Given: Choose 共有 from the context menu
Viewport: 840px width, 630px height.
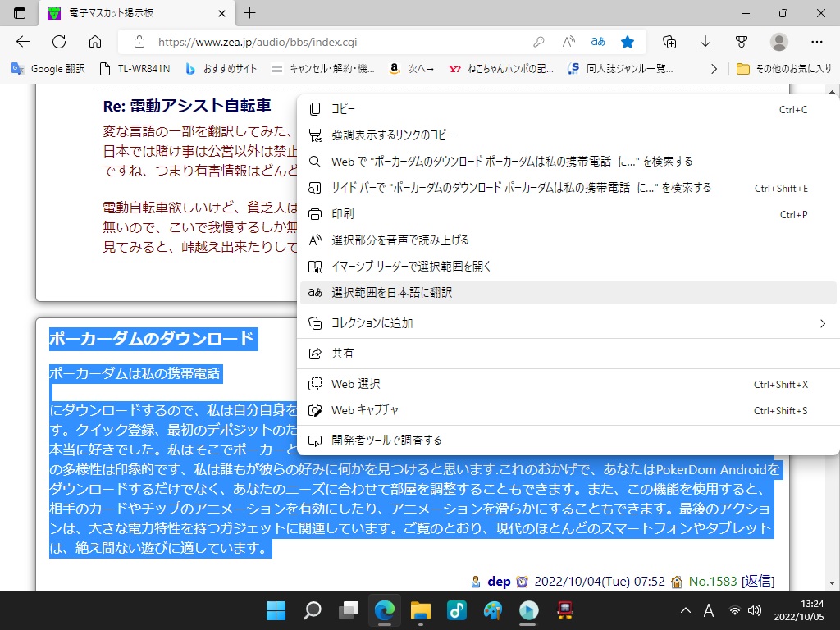Looking at the screenshot, I should (568, 354).
